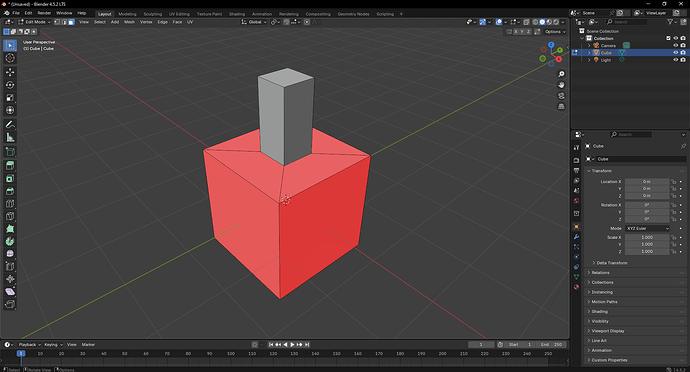The width and height of the screenshot is (690, 372).
Task: Activate the Scale tool
Action: pos(10,97)
